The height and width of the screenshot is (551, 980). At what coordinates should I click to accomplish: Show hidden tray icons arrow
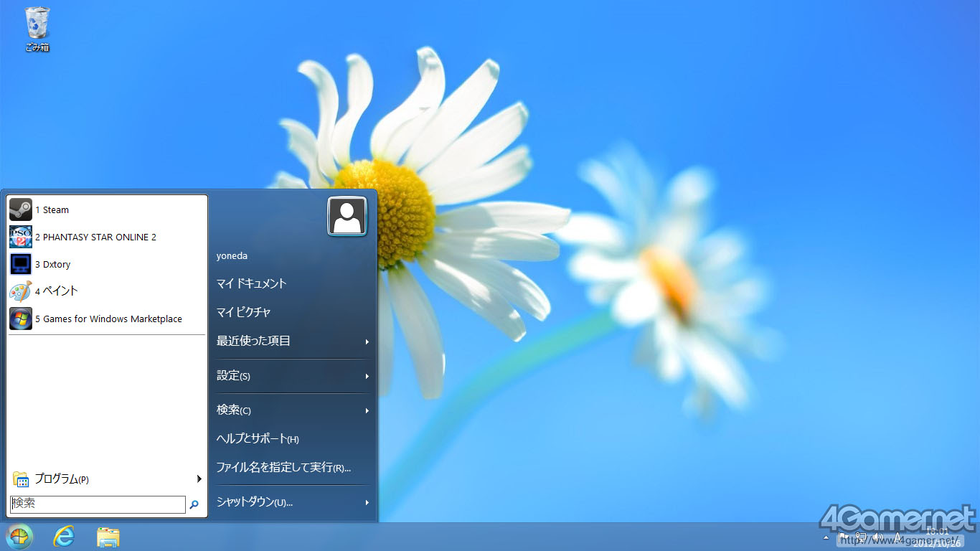click(x=826, y=537)
